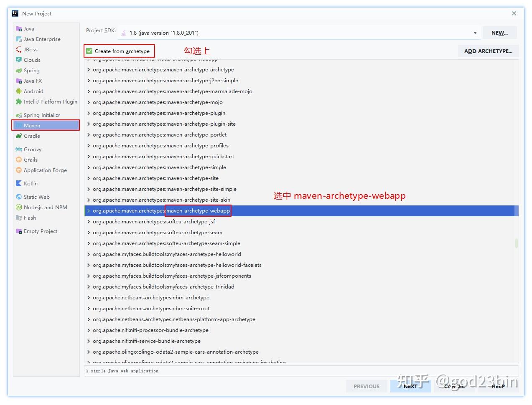Click the JBoss icon in sidebar
Viewport: 532px width, 405px height.
(x=19, y=50)
